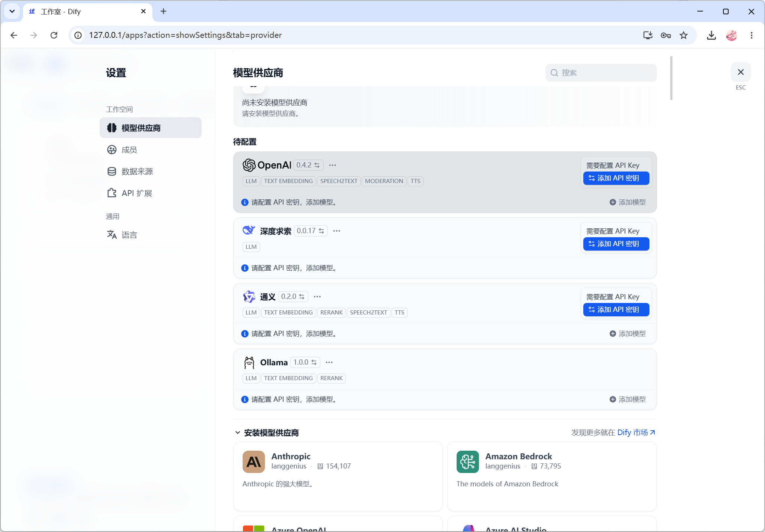Open the browser profile avatar
The width and height of the screenshot is (765, 532).
[x=732, y=35]
